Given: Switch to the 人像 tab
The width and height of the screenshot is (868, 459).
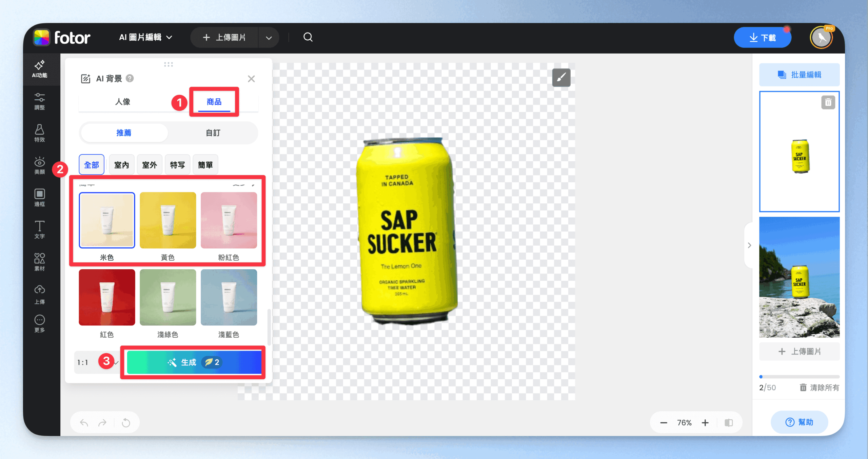Looking at the screenshot, I should click(123, 102).
